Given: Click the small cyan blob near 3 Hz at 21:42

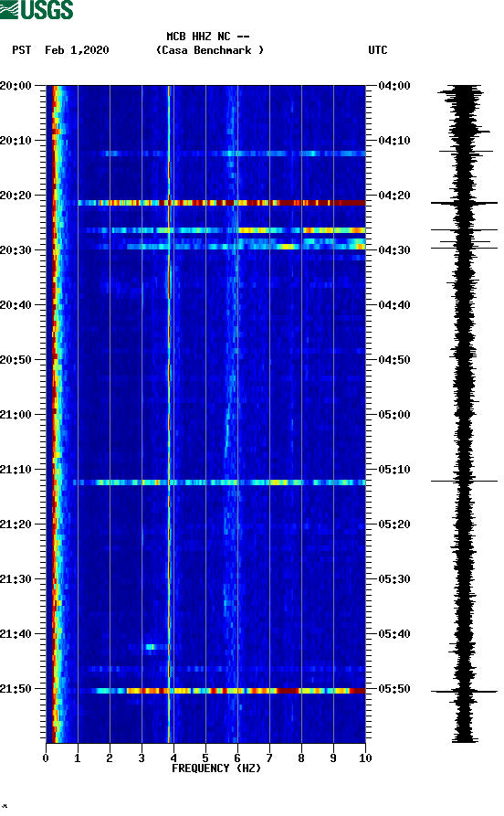Looking at the screenshot, I should [x=151, y=647].
